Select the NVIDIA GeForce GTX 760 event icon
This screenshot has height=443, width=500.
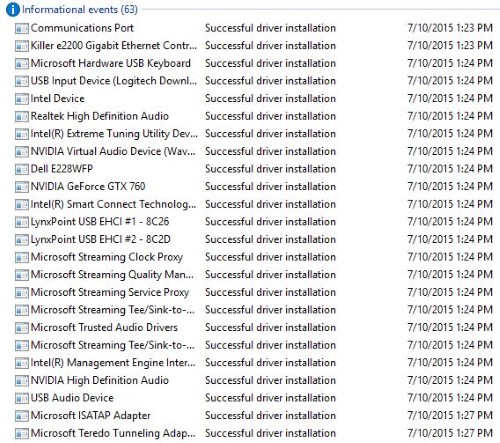[x=22, y=187]
